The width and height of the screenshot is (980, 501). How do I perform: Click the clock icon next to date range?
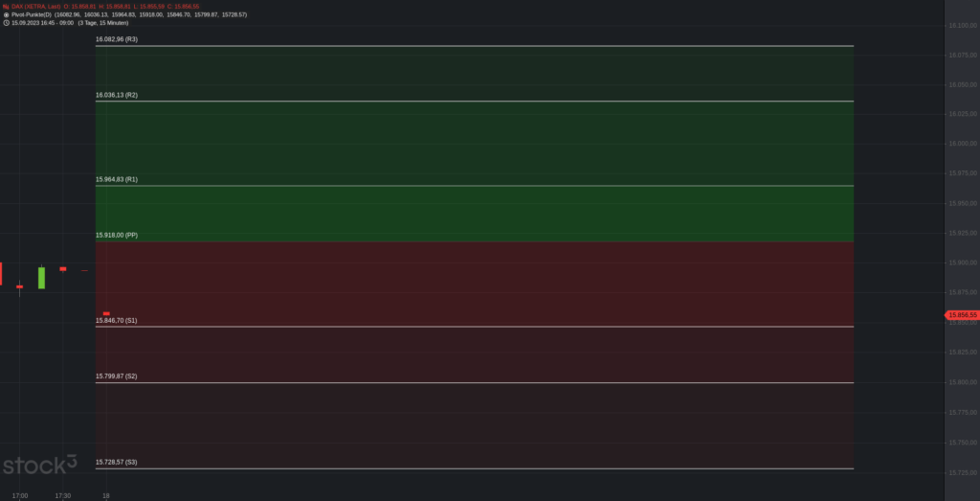point(7,23)
